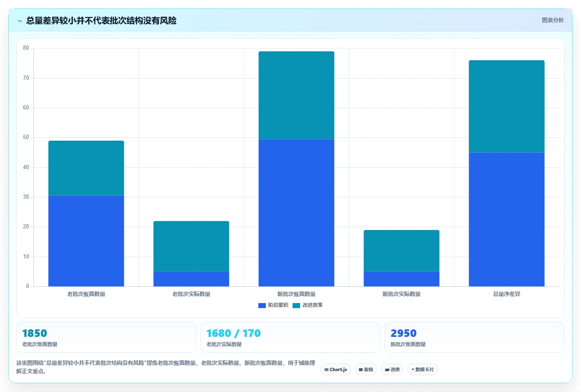Open the 2950 data card
Image resolution: width=581 pixels, height=392 pixels.
pos(474,337)
